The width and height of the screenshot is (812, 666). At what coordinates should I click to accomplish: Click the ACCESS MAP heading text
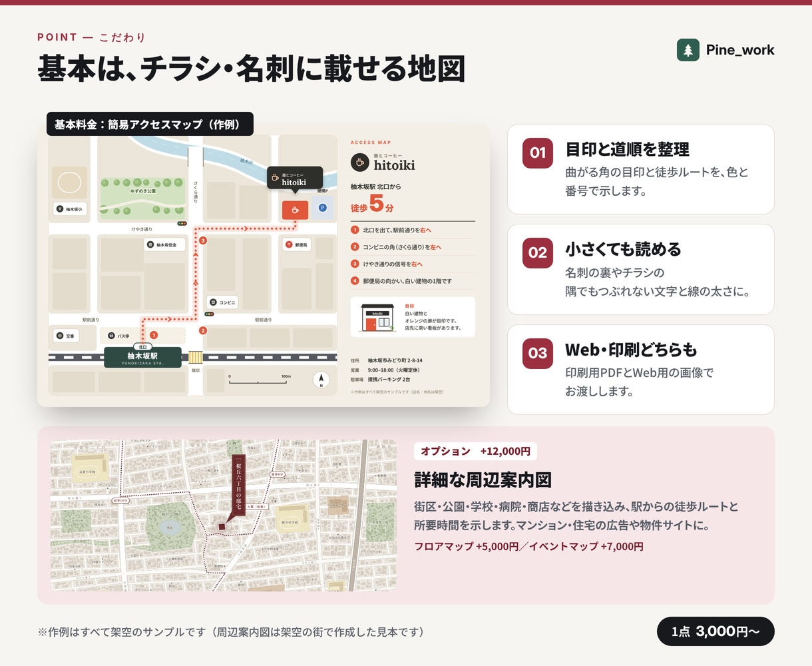[371, 143]
